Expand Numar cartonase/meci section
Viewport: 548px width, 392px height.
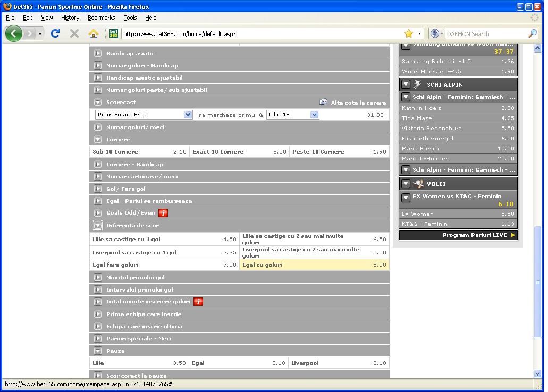pos(98,176)
